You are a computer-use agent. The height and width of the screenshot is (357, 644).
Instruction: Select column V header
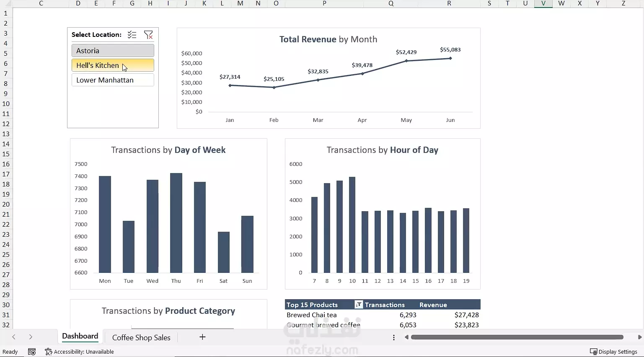(543, 3)
